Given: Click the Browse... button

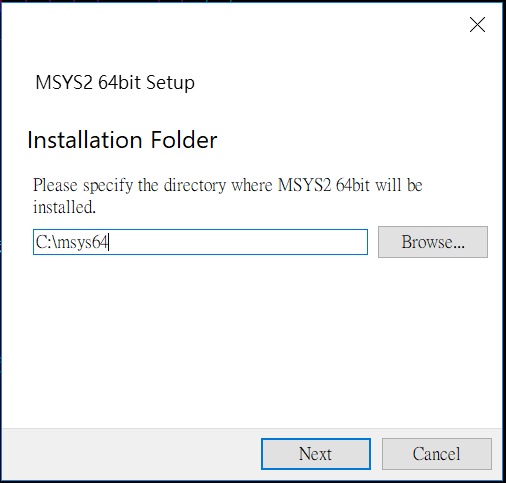Looking at the screenshot, I should pos(433,242).
